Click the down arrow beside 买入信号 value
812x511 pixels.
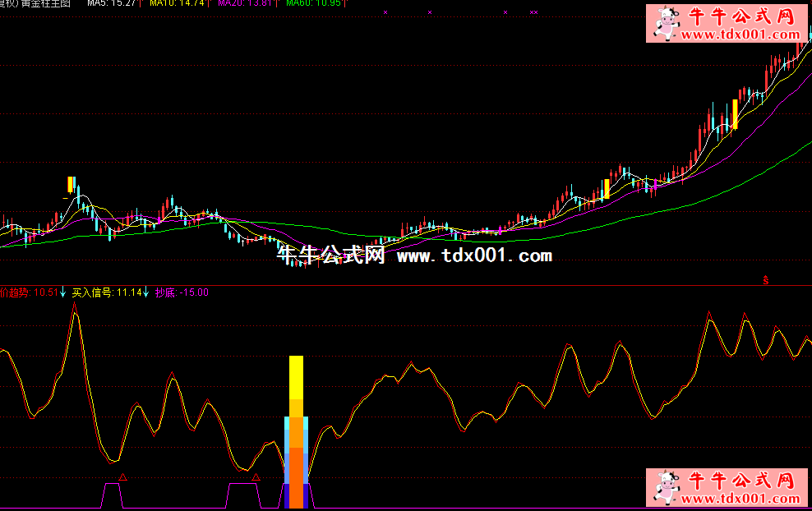click(x=146, y=292)
